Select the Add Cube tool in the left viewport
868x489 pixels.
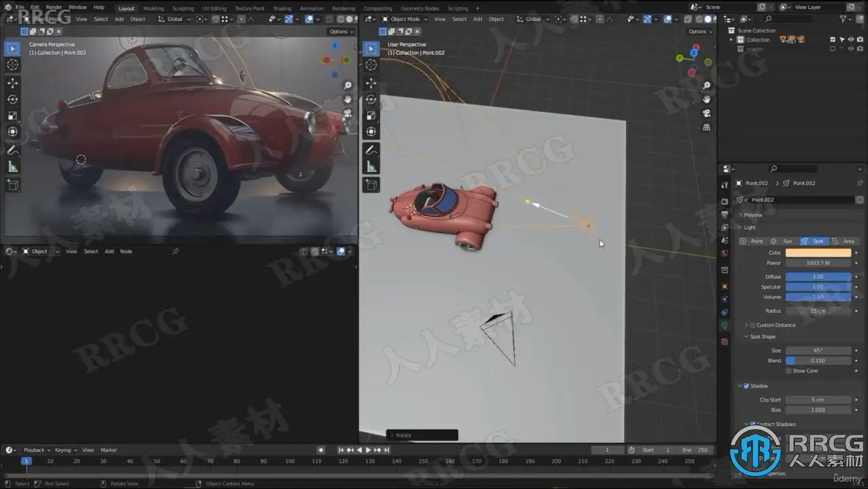[x=12, y=184]
